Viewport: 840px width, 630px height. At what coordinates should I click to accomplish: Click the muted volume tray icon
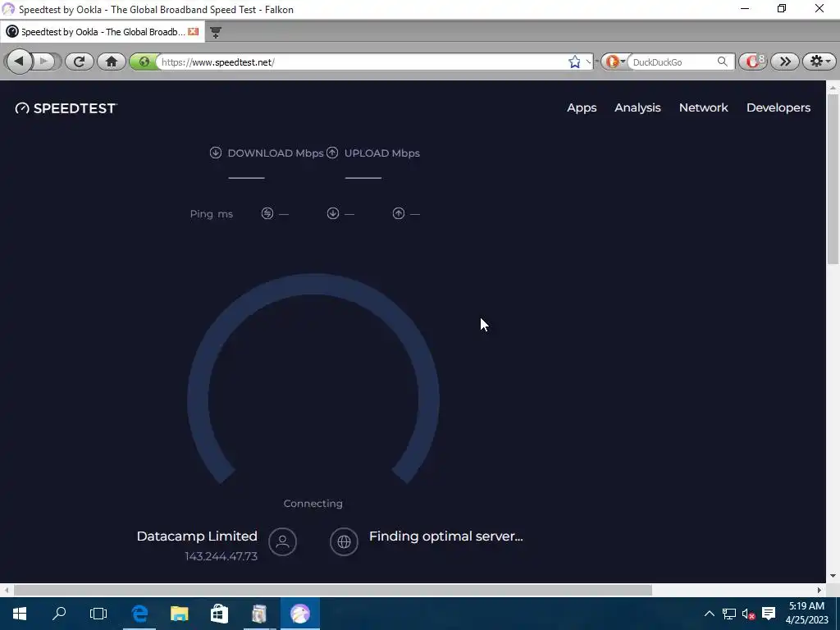coord(749,614)
